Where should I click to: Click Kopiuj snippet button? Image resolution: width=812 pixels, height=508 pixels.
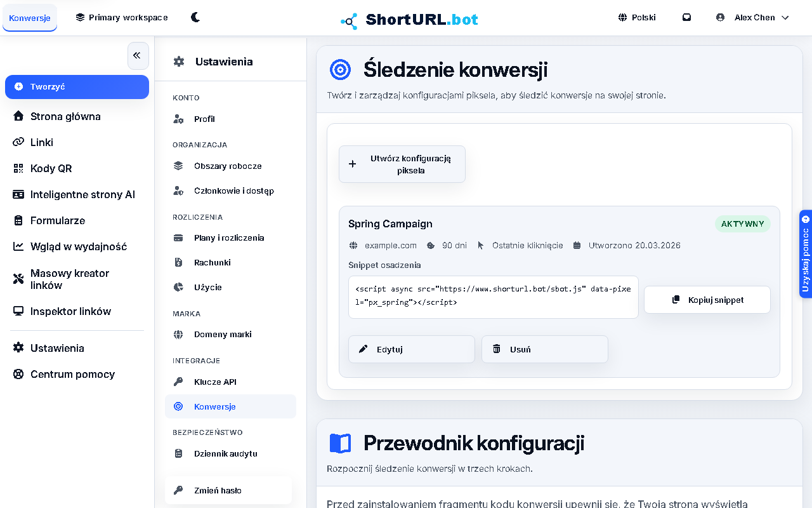tap(707, 300)
